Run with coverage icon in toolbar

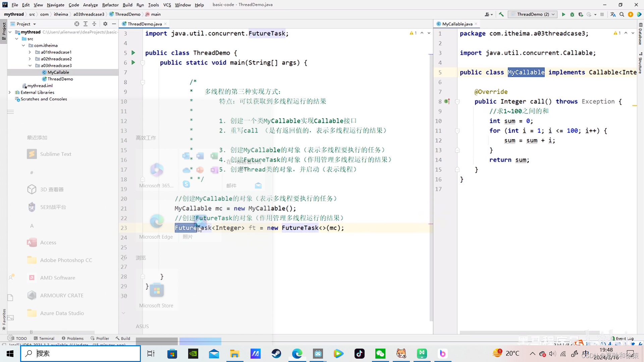click(x=581, y=14)
